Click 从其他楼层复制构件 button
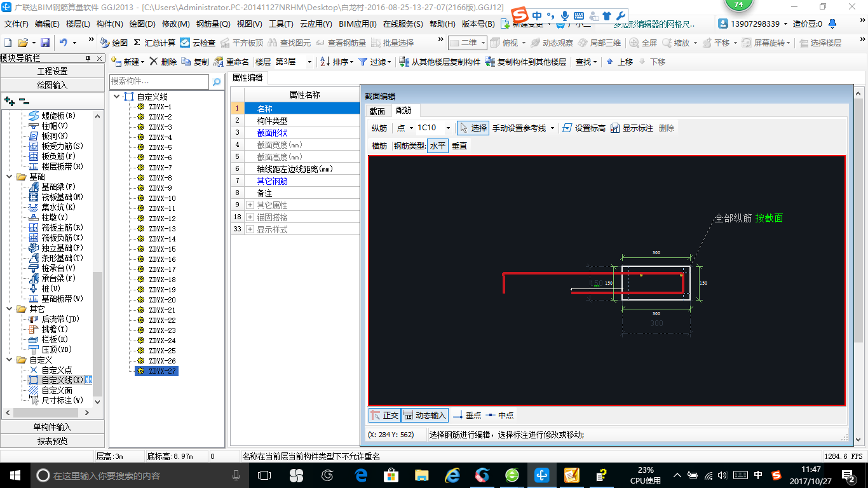 (440, 62)
